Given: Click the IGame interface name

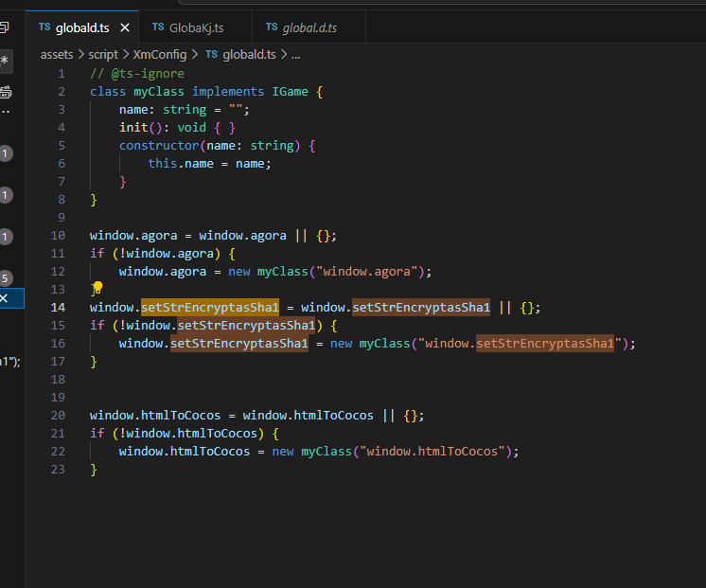Looking at the screenshot, I should [x=290, y=92].
